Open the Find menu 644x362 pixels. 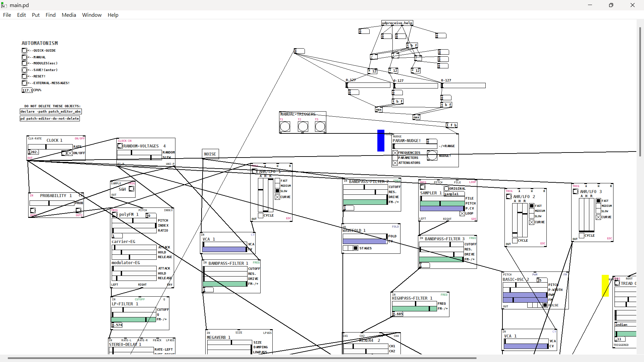(x=51, y=15)
